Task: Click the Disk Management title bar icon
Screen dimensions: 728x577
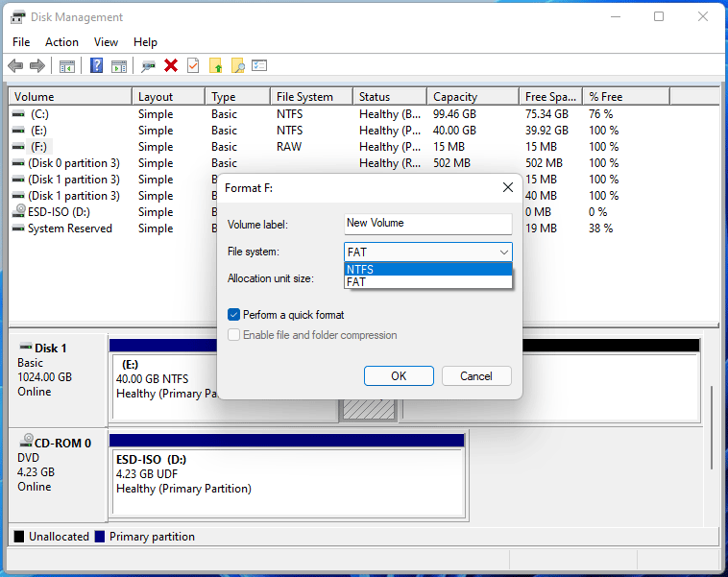Action: [18, 17]
